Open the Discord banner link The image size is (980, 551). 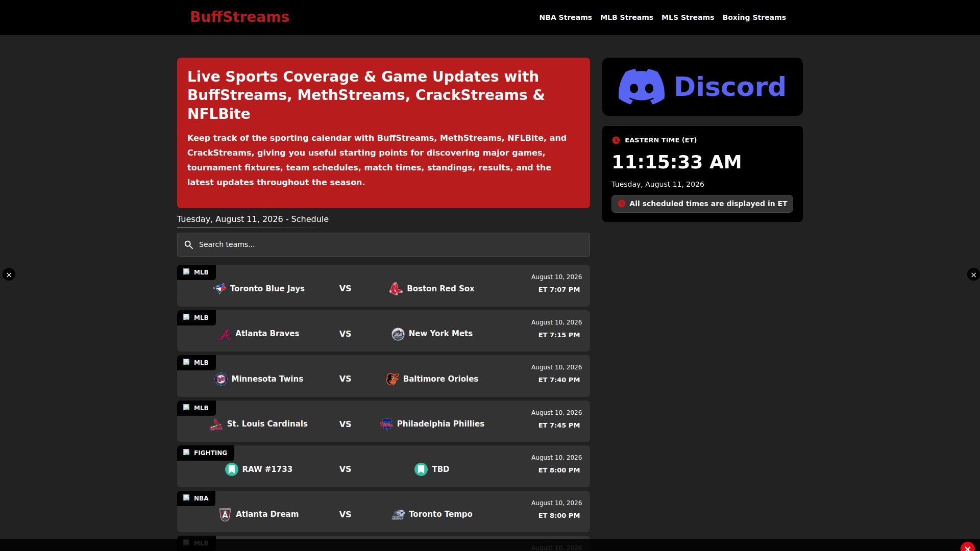[x=702, y=87]
